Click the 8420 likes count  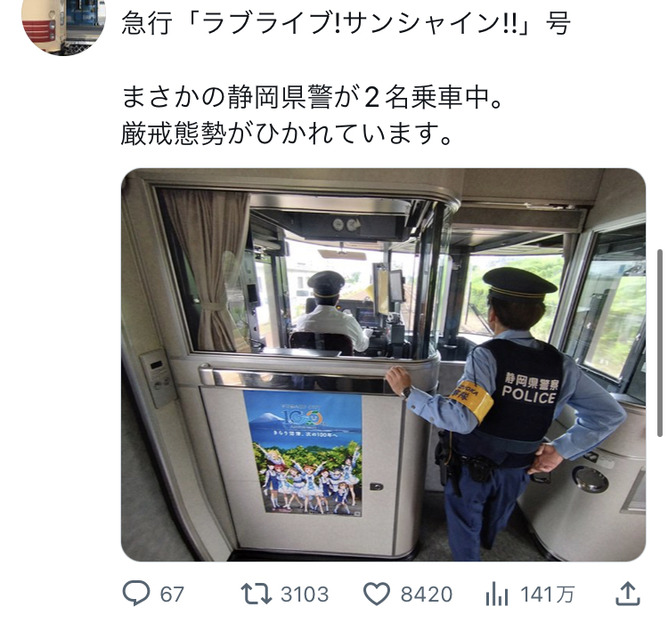pyautogui.click(x=426, y=594)
